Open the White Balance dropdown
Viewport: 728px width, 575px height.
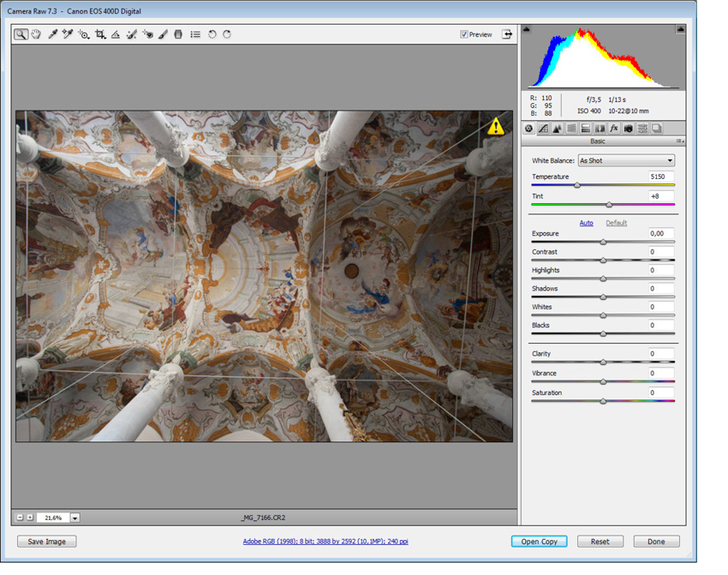(626, 160)
